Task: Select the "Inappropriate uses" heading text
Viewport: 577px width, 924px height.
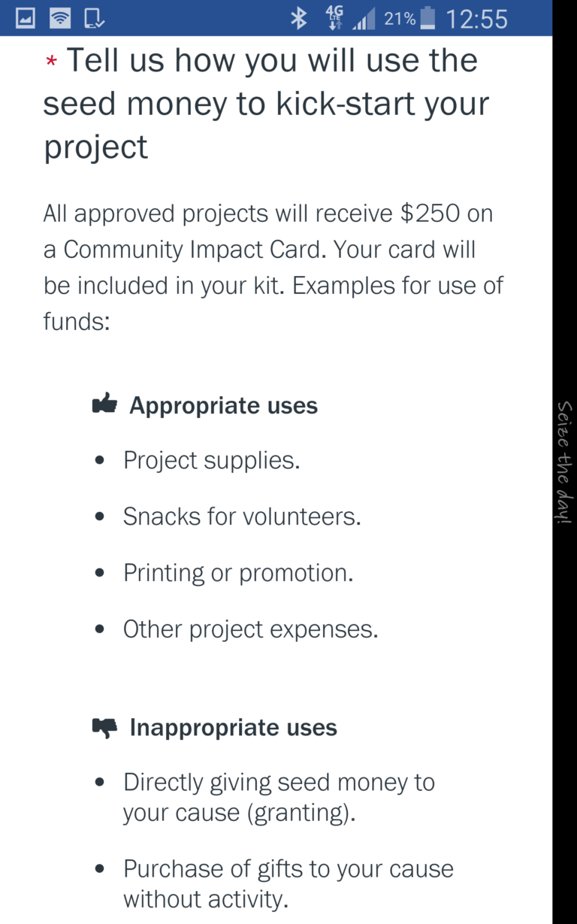Action: (x=233, y=728)
